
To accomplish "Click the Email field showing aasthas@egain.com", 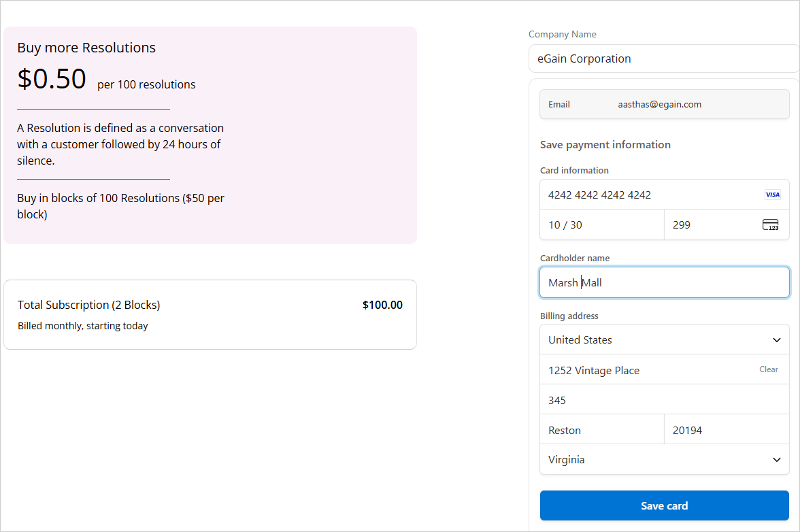I will click(x=664, y=105).
